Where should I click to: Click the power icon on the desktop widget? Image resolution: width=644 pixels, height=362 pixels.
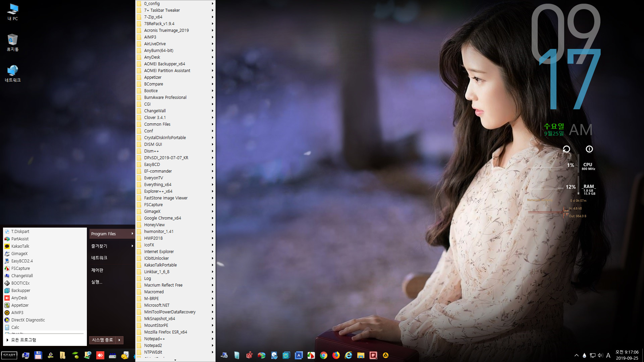pyautogui.click(x=589, y=149)
